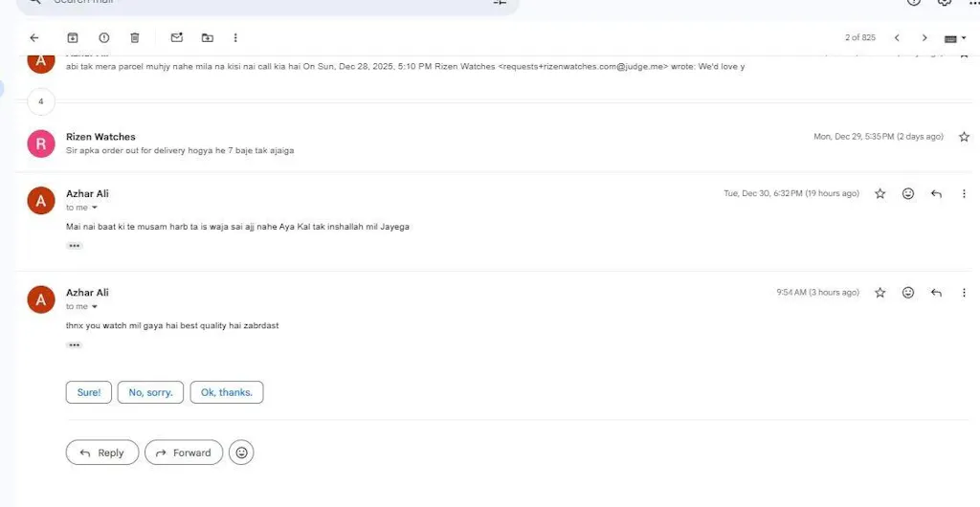Report this conversation as spam
Image resolution: width=980 pixels, height=507 pixels.
[103, 38]
